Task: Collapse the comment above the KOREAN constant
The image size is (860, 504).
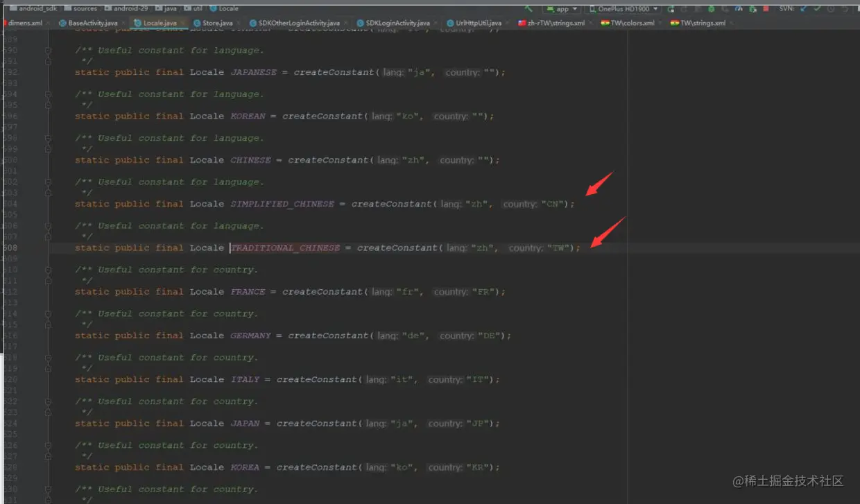Action: 48,94
